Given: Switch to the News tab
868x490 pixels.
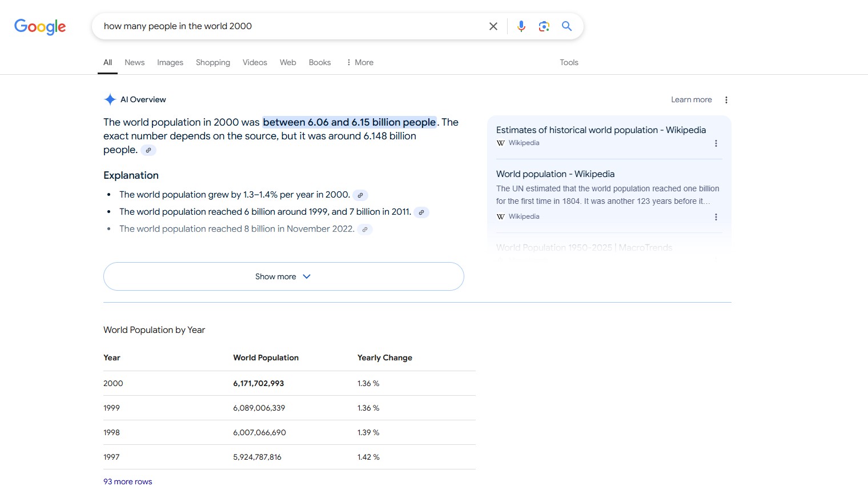Looking at the screenshot, I should (135, 62).
